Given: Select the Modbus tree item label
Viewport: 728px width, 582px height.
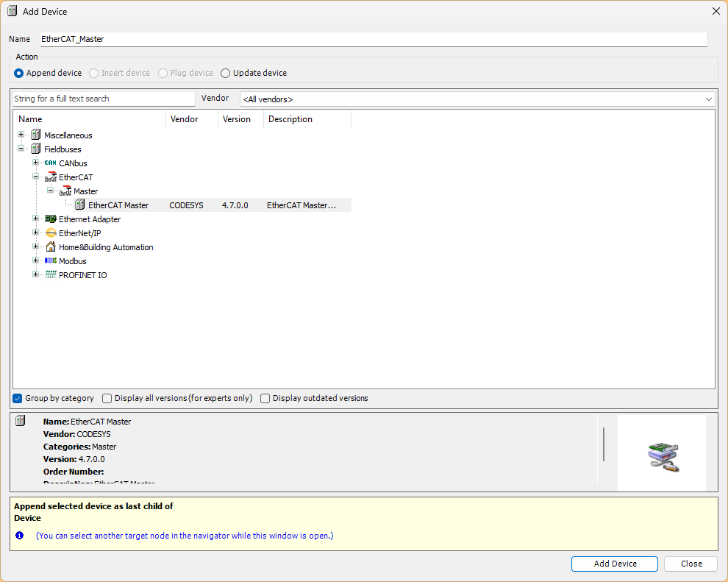Looking at the screenshot, I should (x=72, y=261).
